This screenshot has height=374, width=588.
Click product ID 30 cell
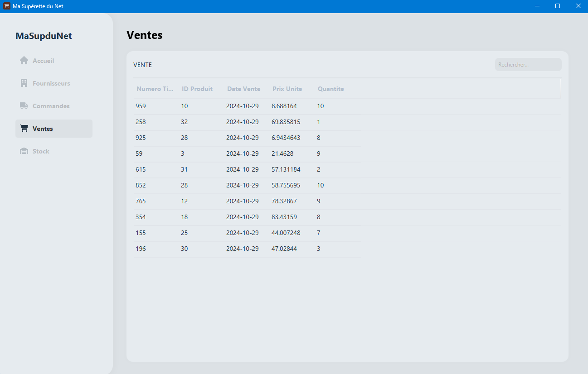[202, 249]
